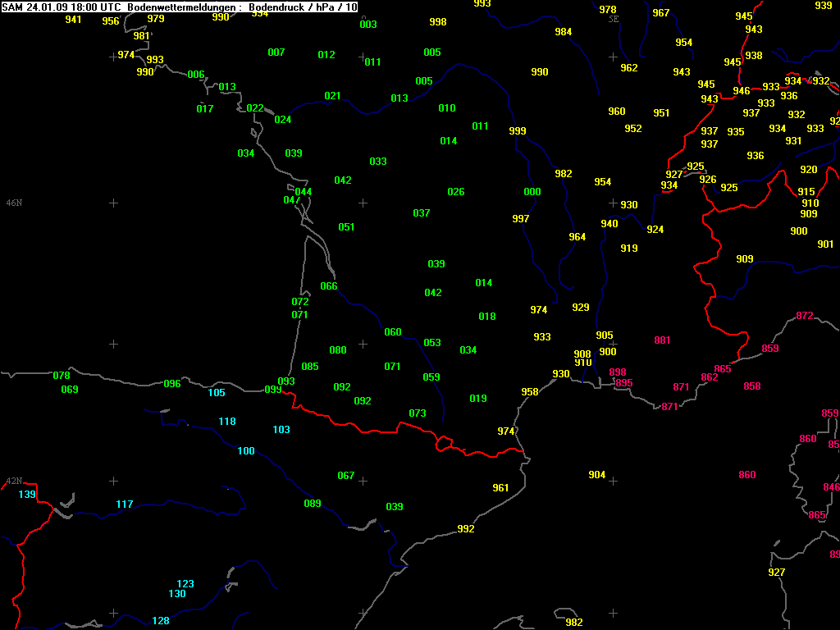Screen dimensions: 840x630
Task: Pick the cyan 128 station reading
Action: tap(161, 621)
